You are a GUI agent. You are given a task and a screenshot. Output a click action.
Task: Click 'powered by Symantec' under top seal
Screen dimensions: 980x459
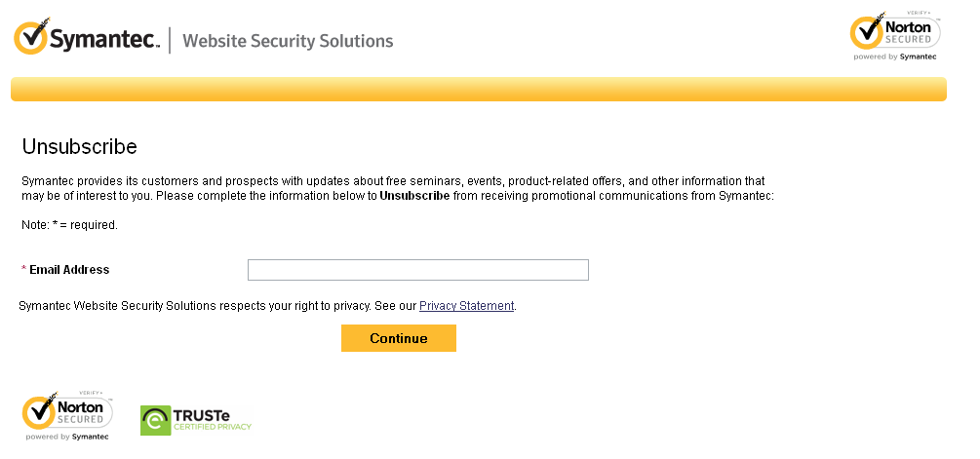(894, 57)
